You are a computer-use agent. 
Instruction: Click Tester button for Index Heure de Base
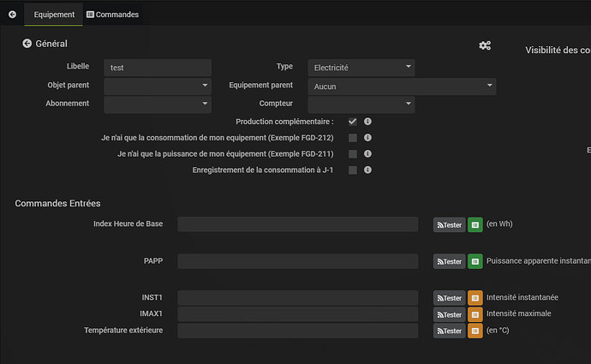(450, 224)
